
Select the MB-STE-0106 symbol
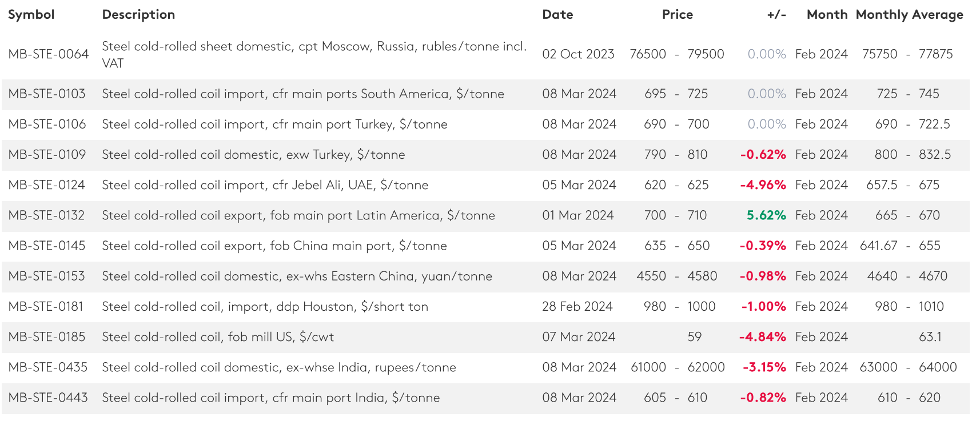pyautogui.click(x=47, y=124)
